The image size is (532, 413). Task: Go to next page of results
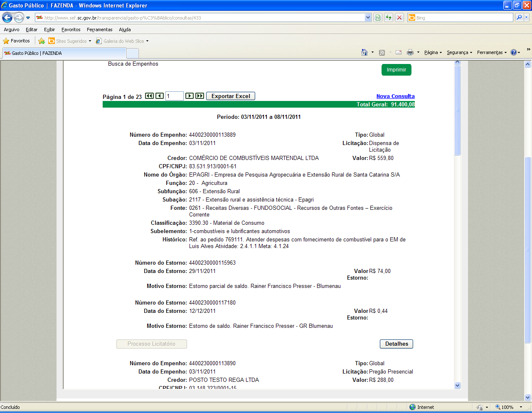pos(190,96)
